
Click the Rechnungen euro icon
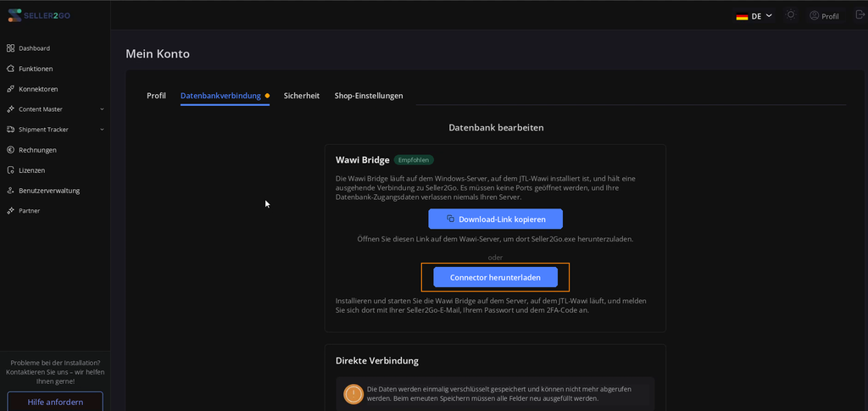click(10, 150)
